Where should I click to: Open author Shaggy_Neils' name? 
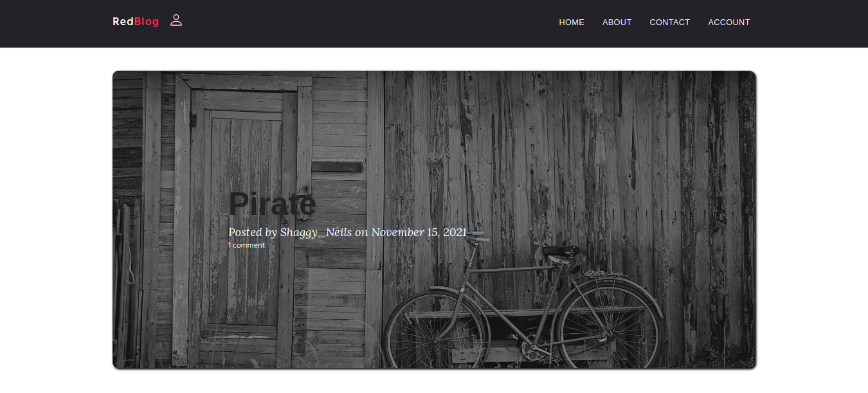pyautogui.click(x=316, y=232)
